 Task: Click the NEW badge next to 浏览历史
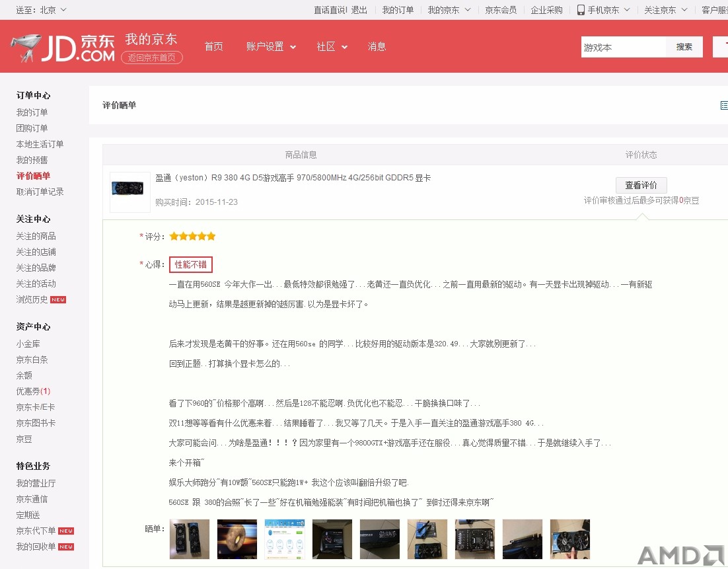pos(58,299)
